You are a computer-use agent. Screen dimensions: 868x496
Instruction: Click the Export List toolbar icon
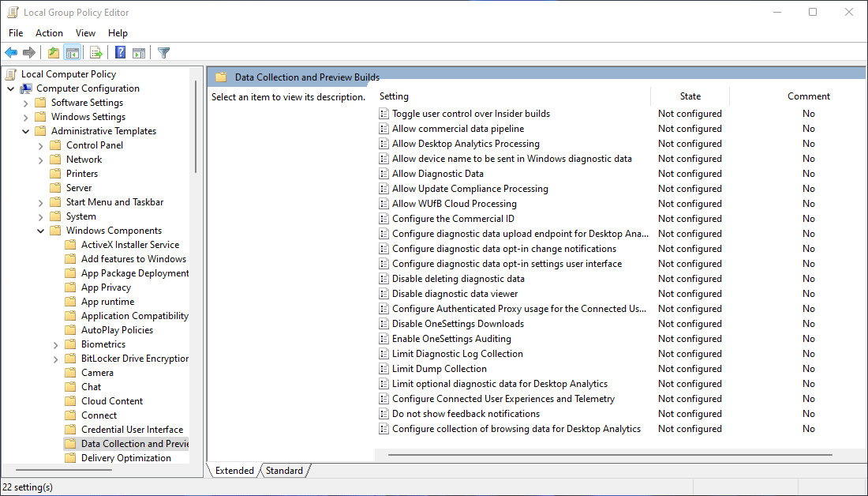(x=95, y=53)
